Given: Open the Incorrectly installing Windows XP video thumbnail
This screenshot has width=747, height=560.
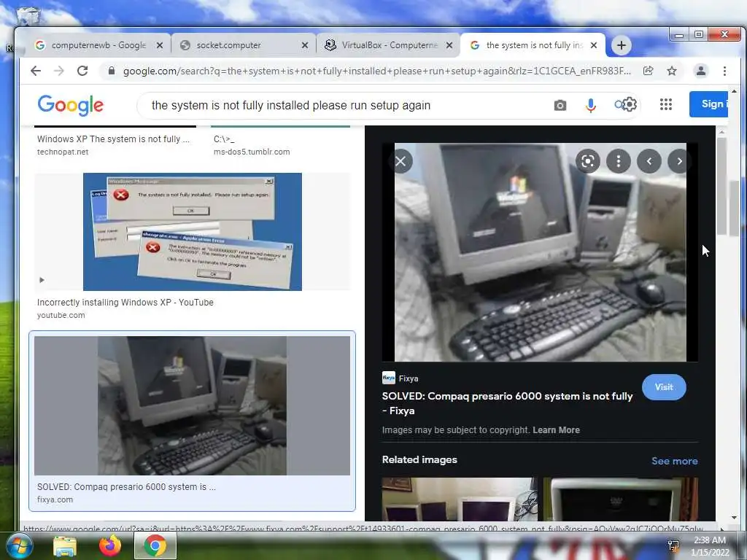Looking at the screenshot, I should 193,231.
